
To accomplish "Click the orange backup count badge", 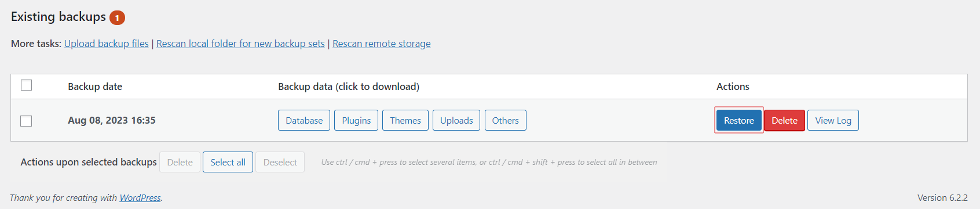I will [117, 18].
